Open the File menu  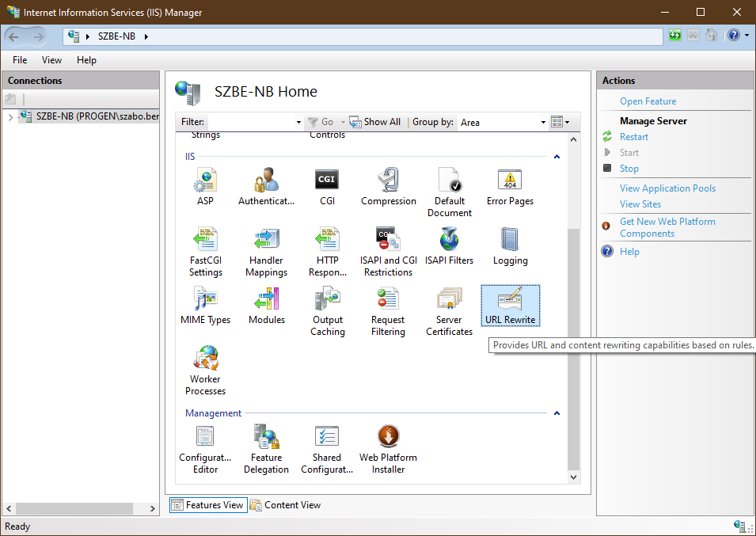coord(20,59)
